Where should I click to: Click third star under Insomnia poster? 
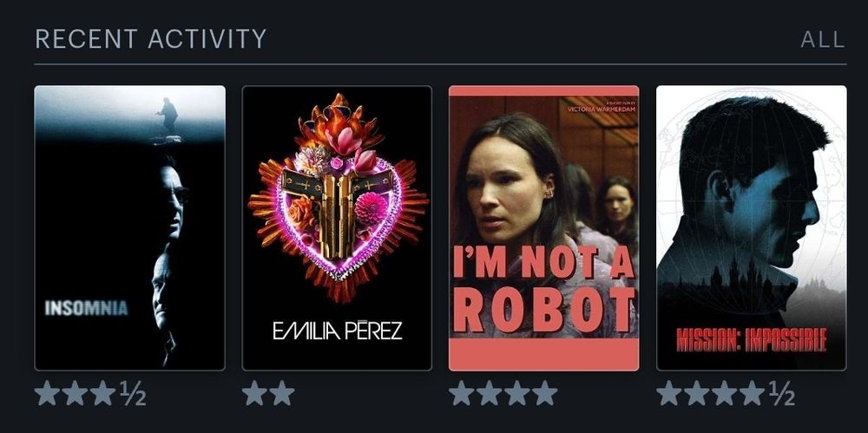click(103, 392)
